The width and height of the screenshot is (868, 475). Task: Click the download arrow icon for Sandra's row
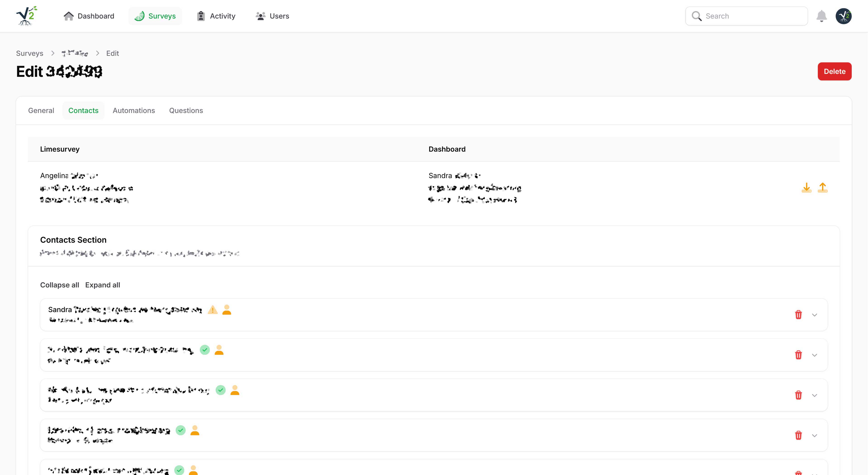coord(806,187)
